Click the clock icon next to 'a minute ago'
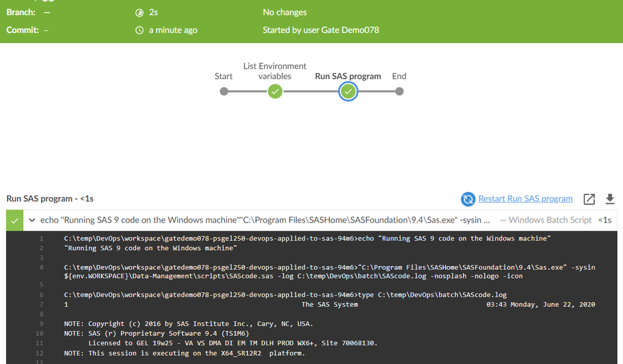 [140, 30]
